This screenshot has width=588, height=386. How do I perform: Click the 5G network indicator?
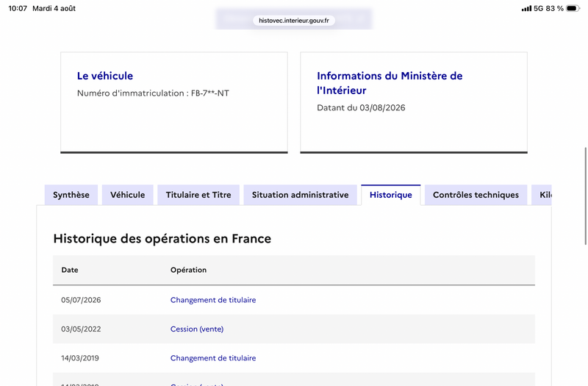tap(538, 8)
